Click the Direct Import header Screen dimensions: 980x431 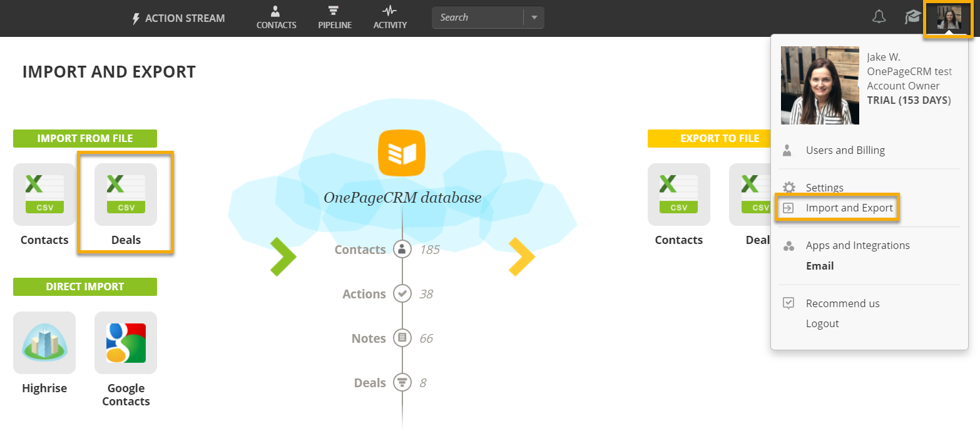(x=85, y=286)
